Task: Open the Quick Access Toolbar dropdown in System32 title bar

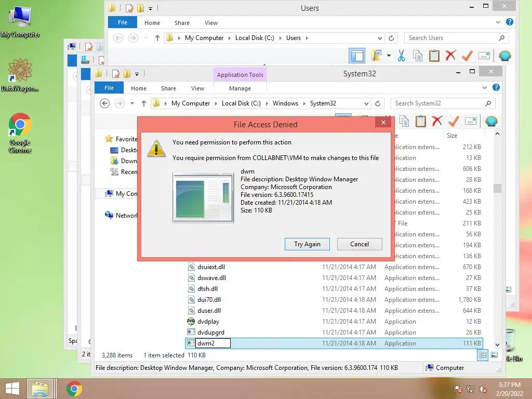Action: pyautogui.click(x=137, y=74)
